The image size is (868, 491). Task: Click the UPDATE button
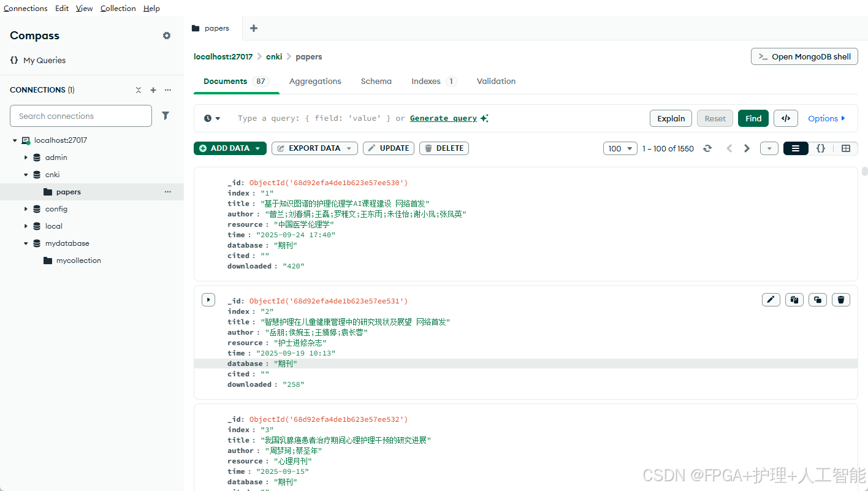[x=389, y=148]
